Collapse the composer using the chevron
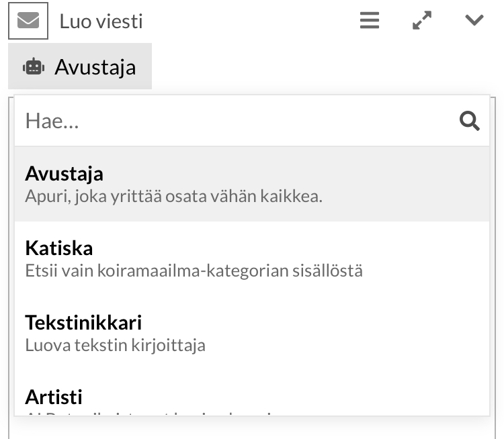 [474, 21]
